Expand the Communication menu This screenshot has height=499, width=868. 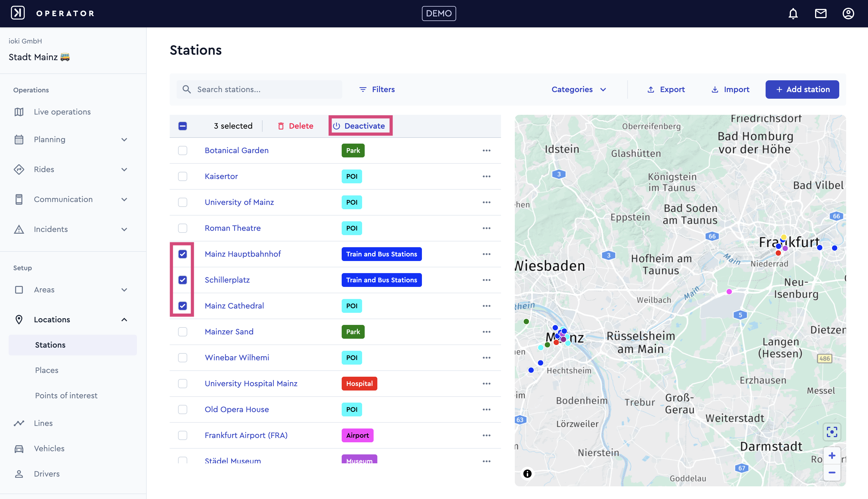pos(124,199)
